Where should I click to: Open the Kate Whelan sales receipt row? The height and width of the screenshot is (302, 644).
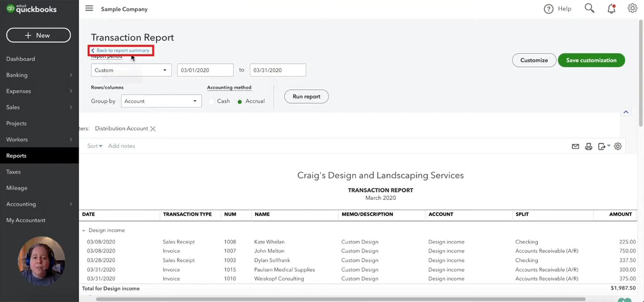pos(358,242)
